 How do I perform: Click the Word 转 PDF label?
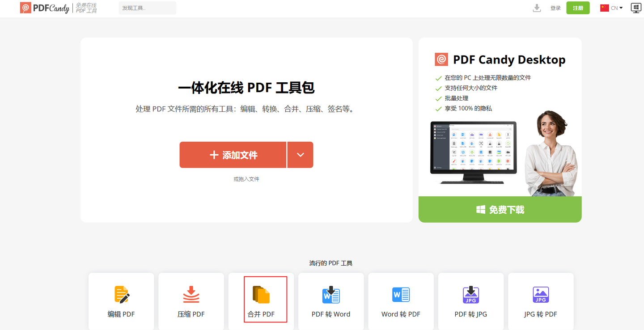pos(401,314)
